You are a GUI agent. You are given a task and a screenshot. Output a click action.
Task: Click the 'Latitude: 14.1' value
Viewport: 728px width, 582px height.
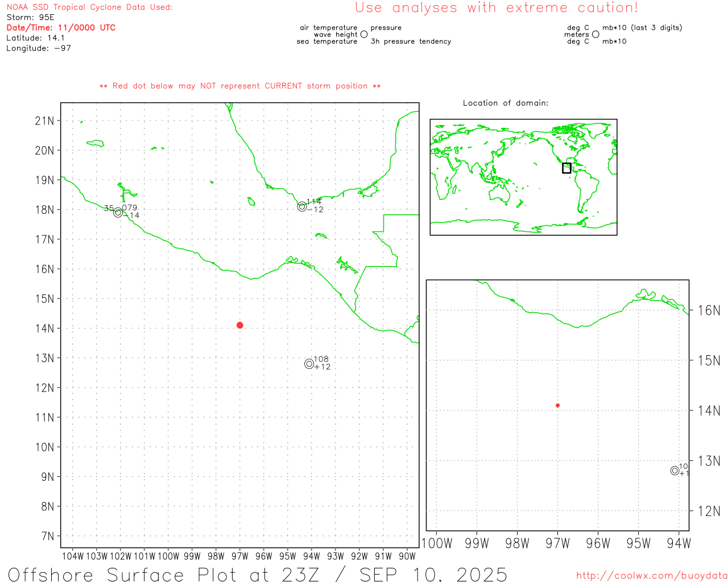point(35,38)
